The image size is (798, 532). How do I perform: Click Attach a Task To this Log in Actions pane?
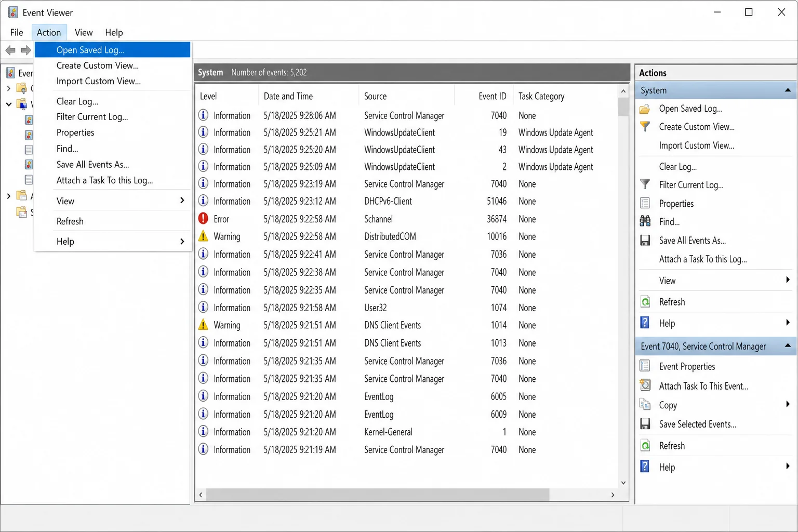click(702, 259)
